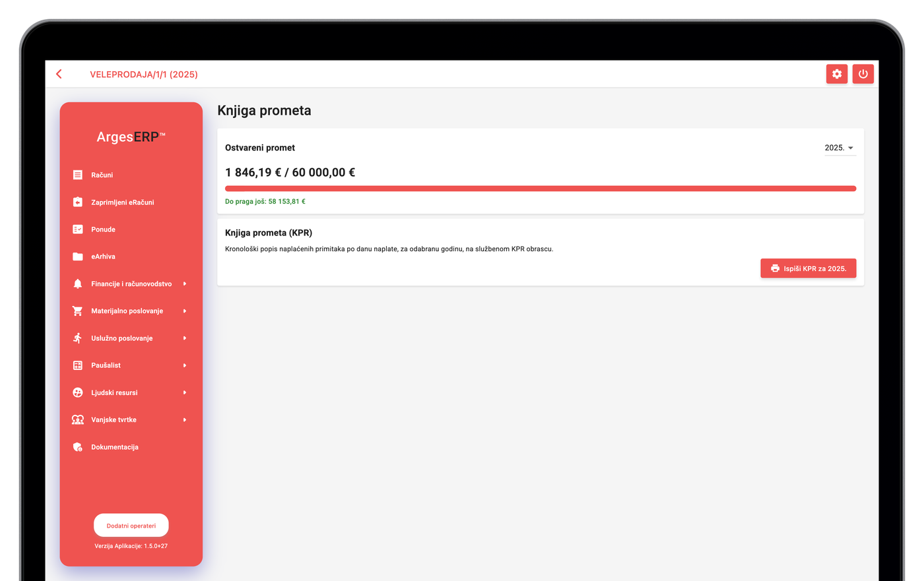This screenshot has height=581, width=924.
Task: Click the 1 846,19 € / 60 000,00 € amount
Action: pyautogui.click(x=290, y=172)
